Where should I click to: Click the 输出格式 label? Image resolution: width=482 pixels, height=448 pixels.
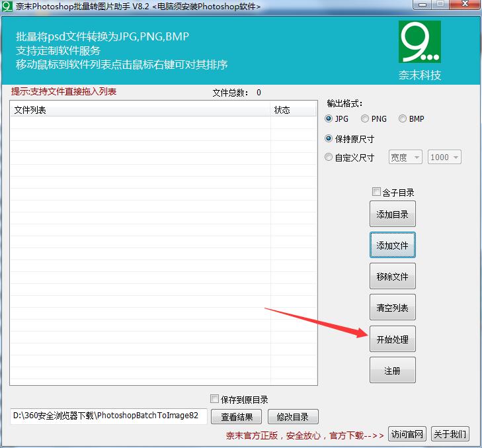(344, 103)
